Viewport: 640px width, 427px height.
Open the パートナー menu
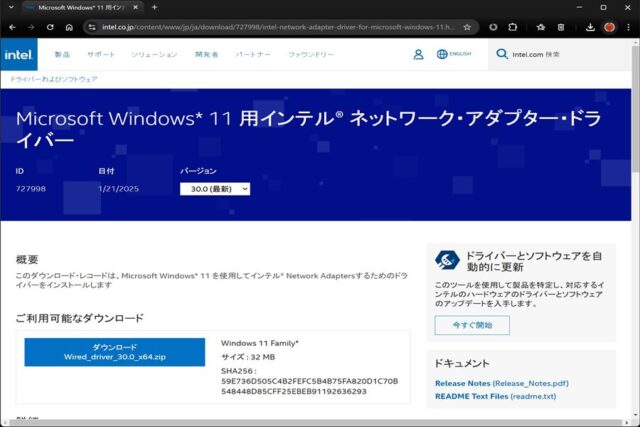(x=253, y=54)
